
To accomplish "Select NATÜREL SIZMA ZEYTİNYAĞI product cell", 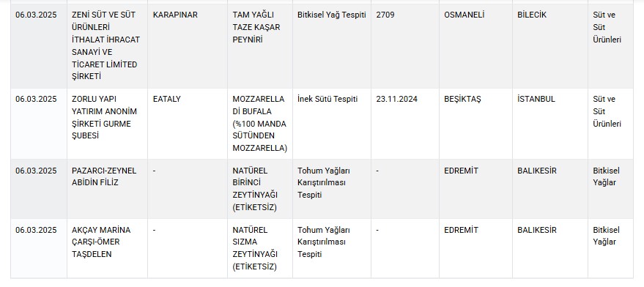I will [260, 248].
